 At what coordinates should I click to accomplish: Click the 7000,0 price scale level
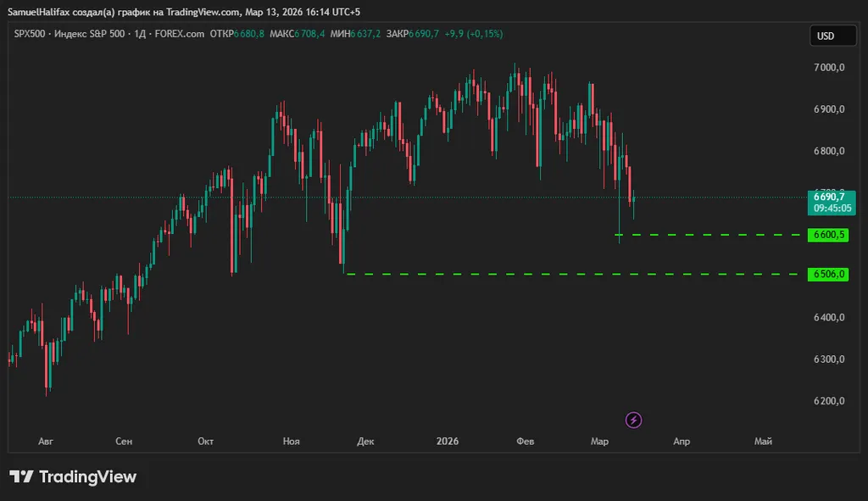(x=829, y=68)
